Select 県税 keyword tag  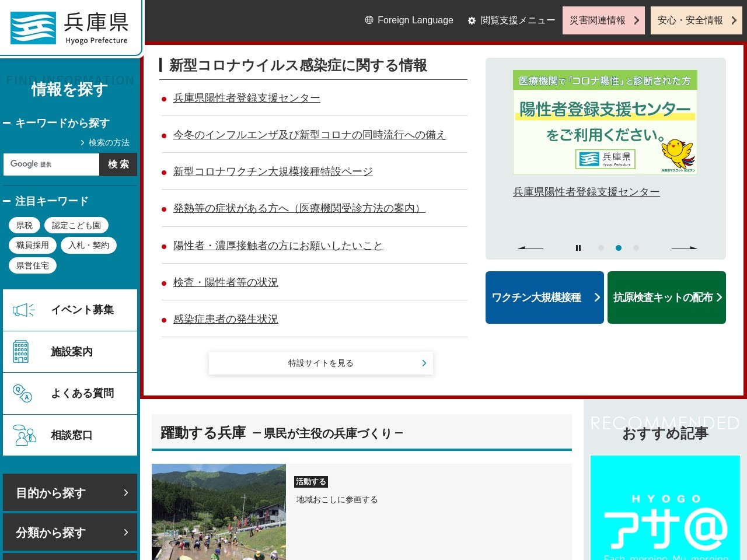coord(25,225)
